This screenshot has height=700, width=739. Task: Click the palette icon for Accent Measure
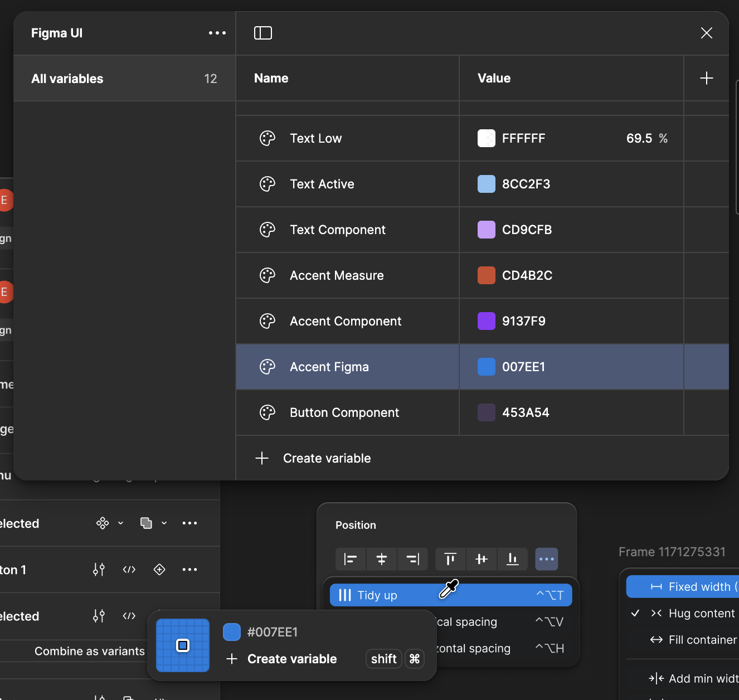(x=268, y=275)
